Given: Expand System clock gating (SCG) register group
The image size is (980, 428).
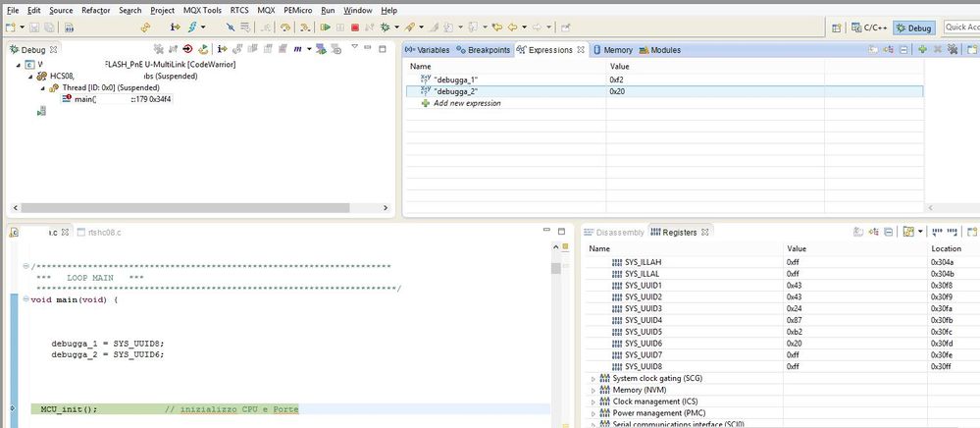Looking at the screenshot, I should tap(593, 379).
